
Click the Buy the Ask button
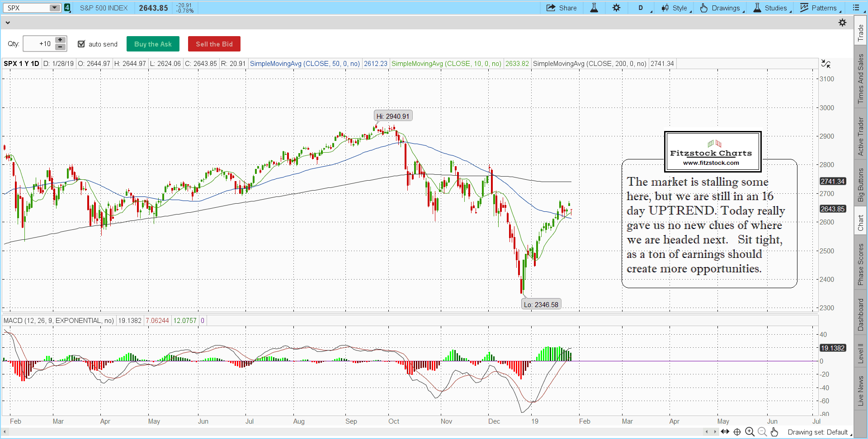153,44
